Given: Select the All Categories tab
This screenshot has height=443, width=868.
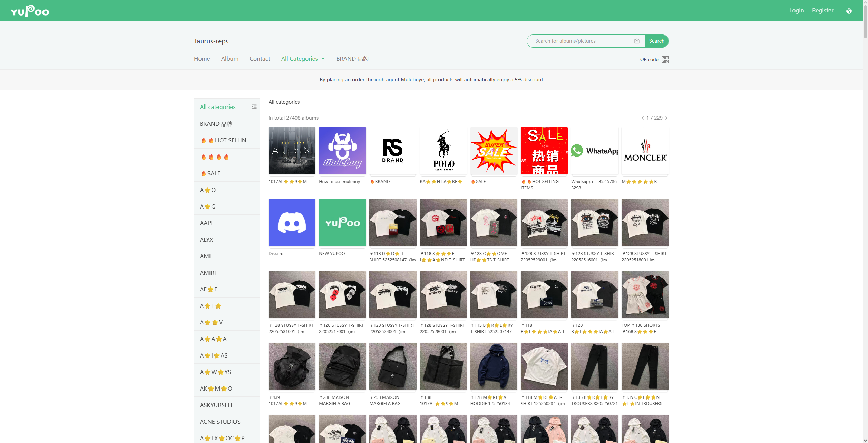Looking at the screenshot, I should pos(300,59).
